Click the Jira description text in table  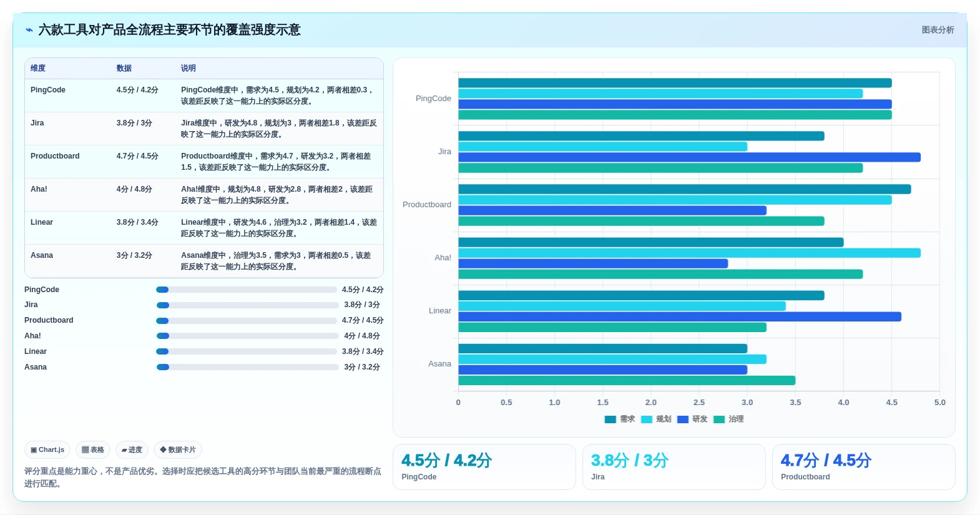[278, 129]
